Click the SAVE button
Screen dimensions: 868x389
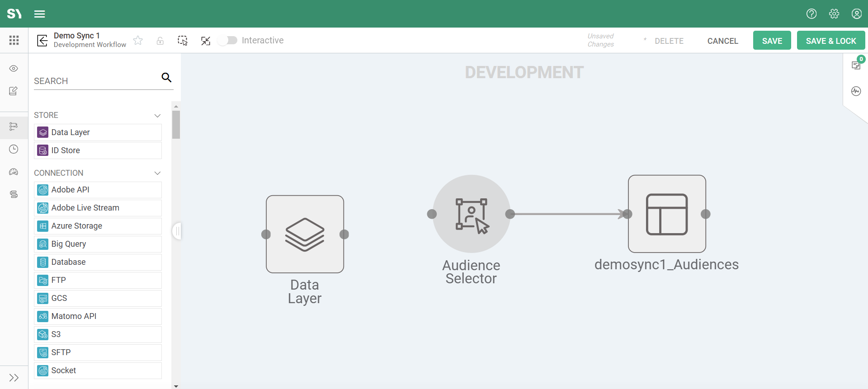click(x=772, y=41)
